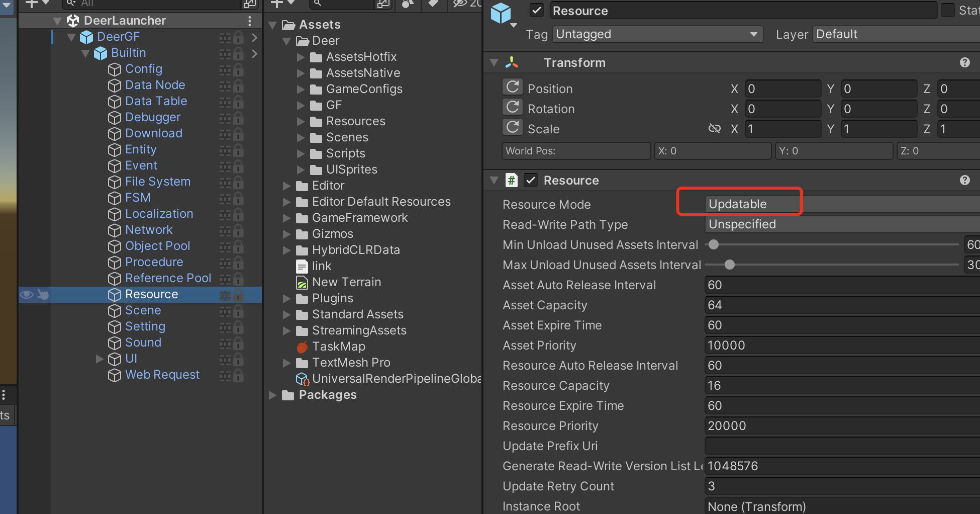Click the Instance Root object field

842,506
